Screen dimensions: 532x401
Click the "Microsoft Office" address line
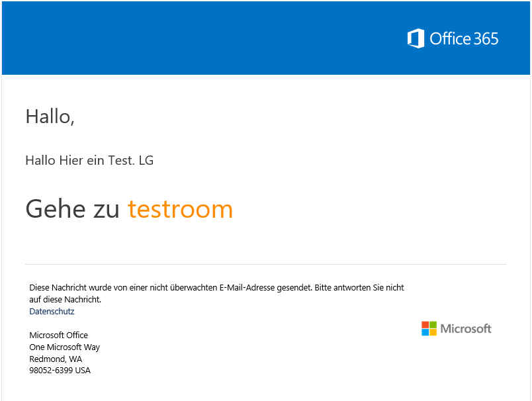coord(58,335)
